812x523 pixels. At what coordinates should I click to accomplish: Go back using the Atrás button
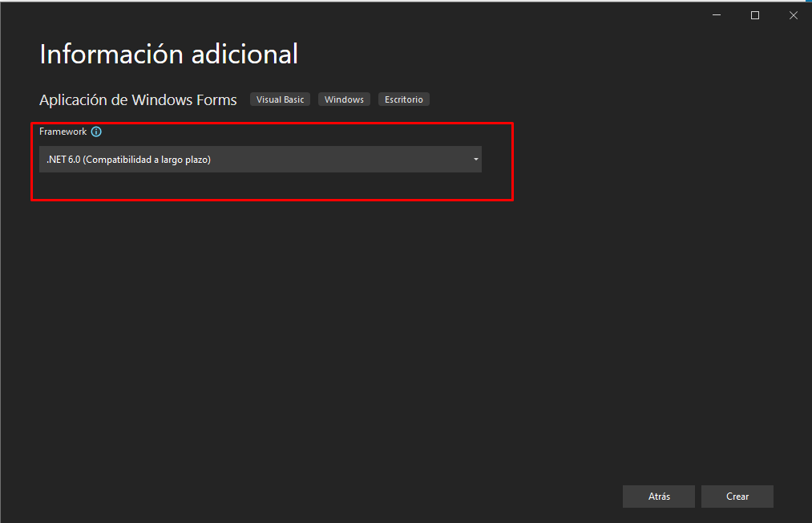coord(659,497)
